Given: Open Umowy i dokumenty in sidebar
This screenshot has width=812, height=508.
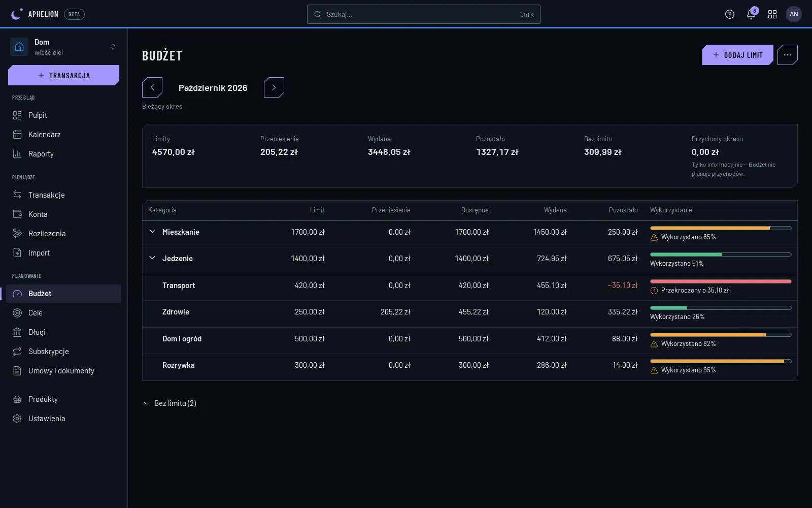Looking at the screenshot, I should pos(64,371).
